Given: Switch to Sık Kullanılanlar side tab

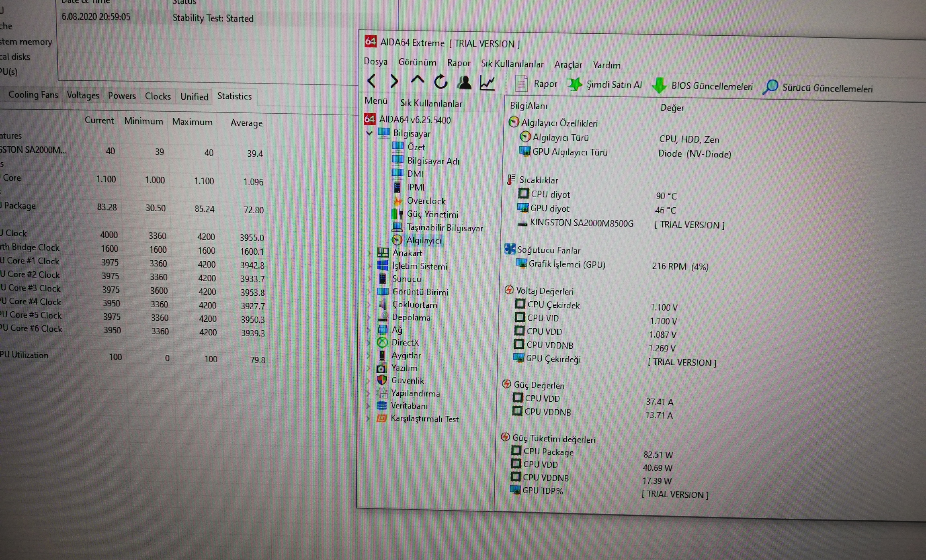Looking at the screenshot, I should click(x=431, y=103).
